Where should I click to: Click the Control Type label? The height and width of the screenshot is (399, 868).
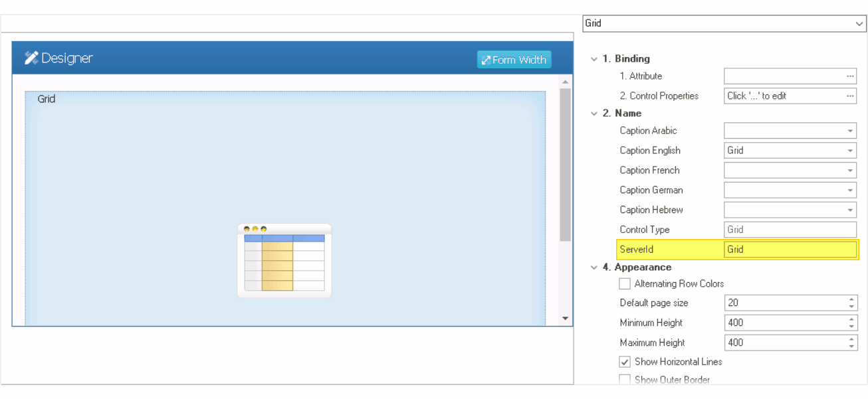tap(645, 230)
